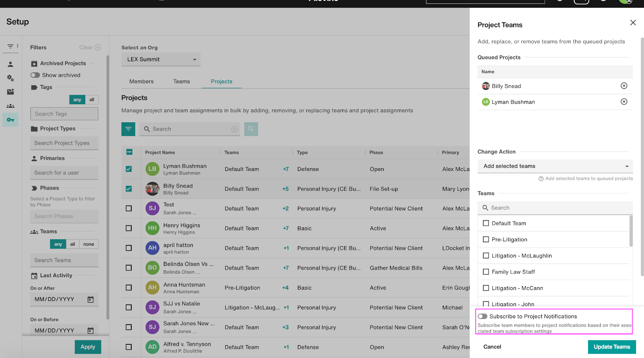Choose 'none' in Teams match mode

pyautogui.click(x=89, y=244)
